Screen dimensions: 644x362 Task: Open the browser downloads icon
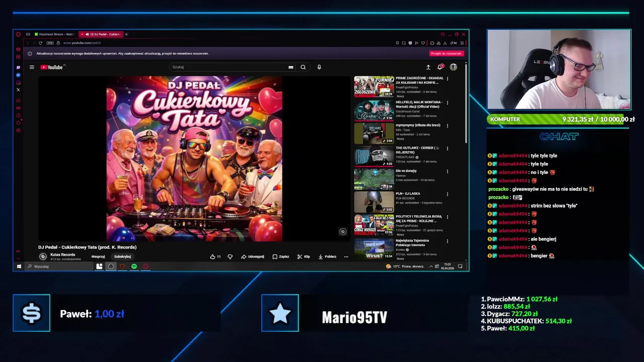coord(445,43)
